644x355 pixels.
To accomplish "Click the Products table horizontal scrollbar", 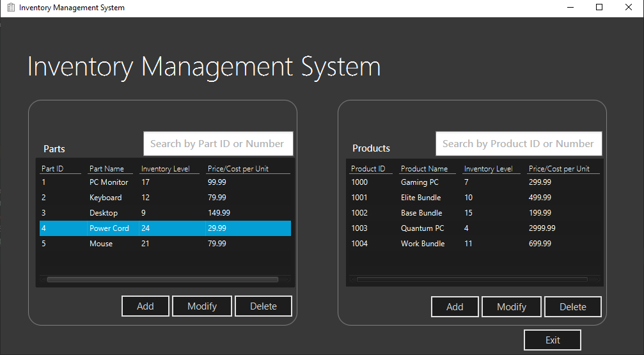I will [473, 280].
